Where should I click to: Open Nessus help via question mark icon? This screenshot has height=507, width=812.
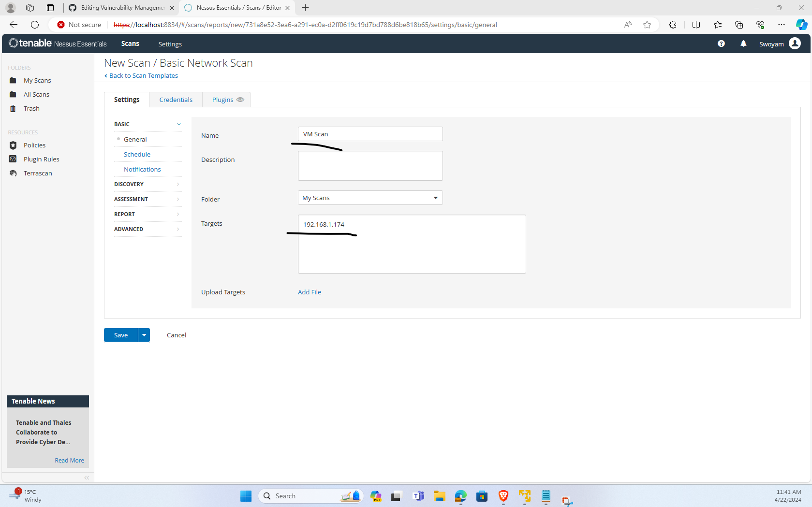pos(721,43)
